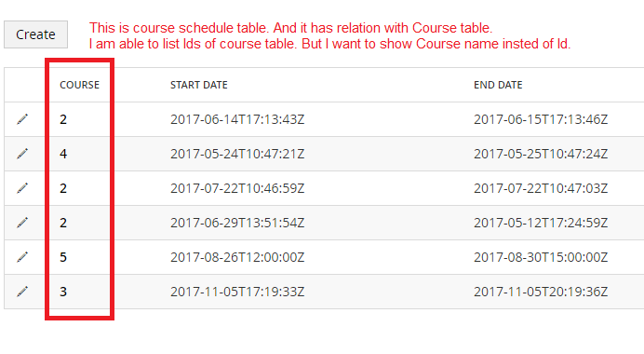Select course id 5 cell

(x=63, y=257)
